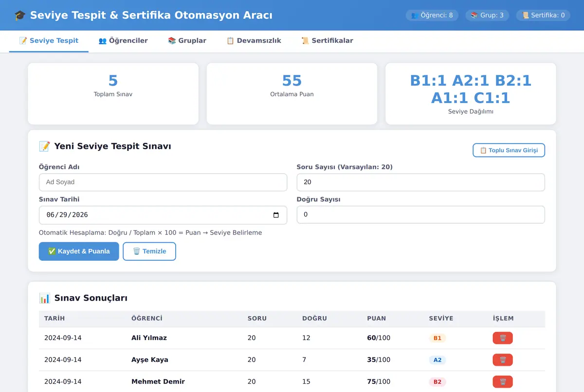Select student name Ali Yılmaz
This screenshot has width=584, height=392.
pos(149,338)
